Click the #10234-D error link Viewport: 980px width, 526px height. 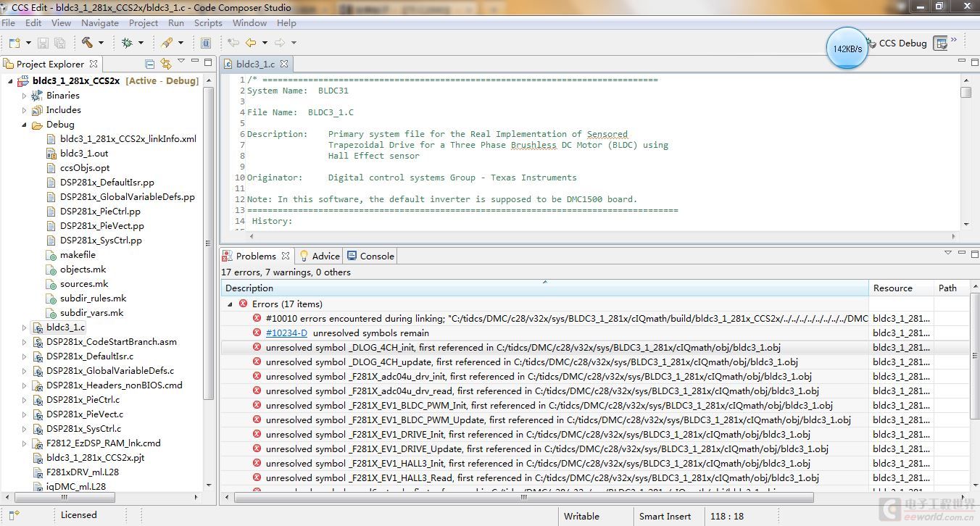tap(286, 333)
